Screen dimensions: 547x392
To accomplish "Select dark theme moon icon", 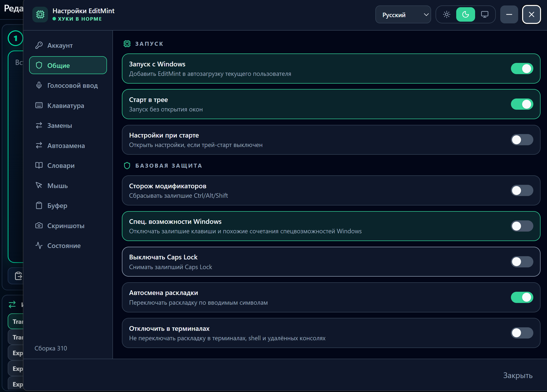I will [x=465, y=14].
